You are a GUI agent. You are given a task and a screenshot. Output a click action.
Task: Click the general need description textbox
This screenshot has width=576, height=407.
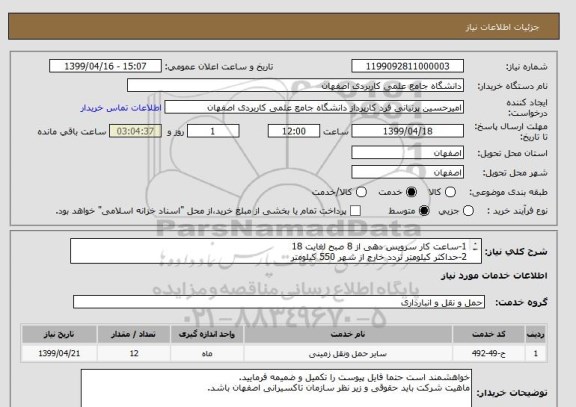(276, 251)
